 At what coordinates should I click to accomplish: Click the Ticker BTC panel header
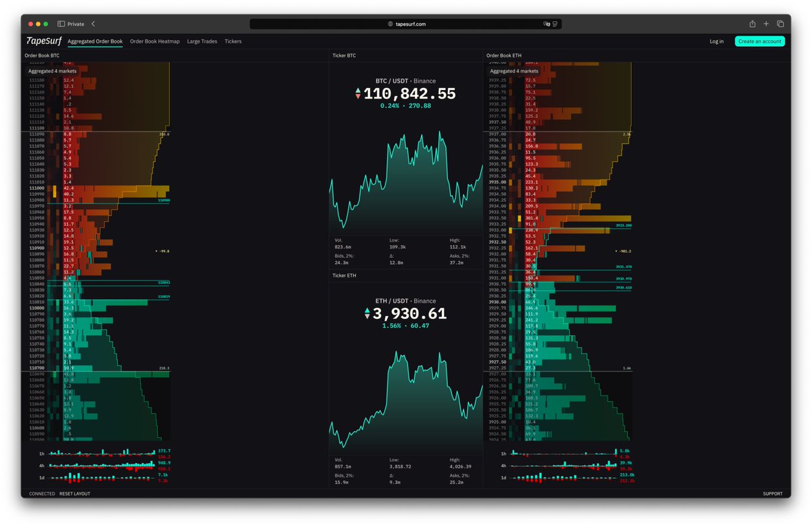point(344,55)
